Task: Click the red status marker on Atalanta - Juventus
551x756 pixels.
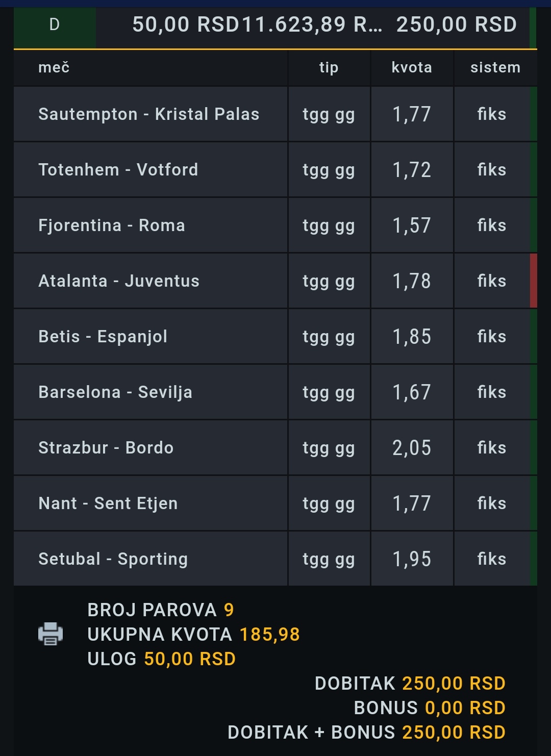Action: [x=534, y=281]
